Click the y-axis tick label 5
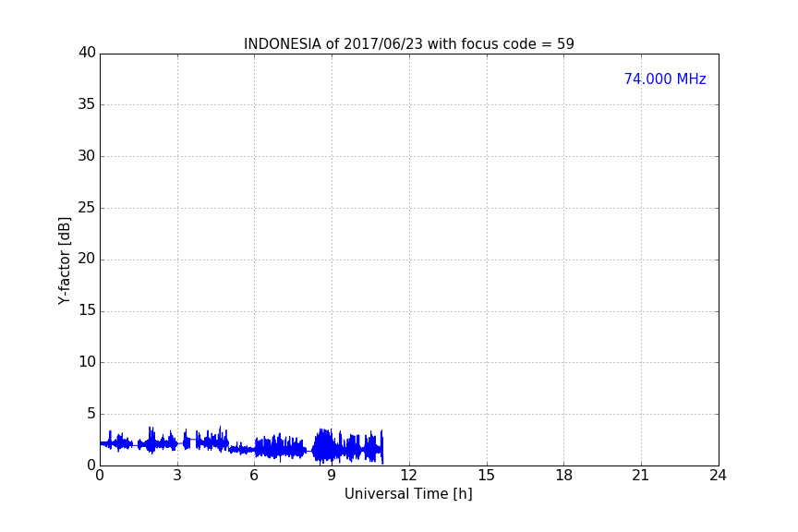The height and width of the screenshot is (532, 798). [x=91, y=414]
